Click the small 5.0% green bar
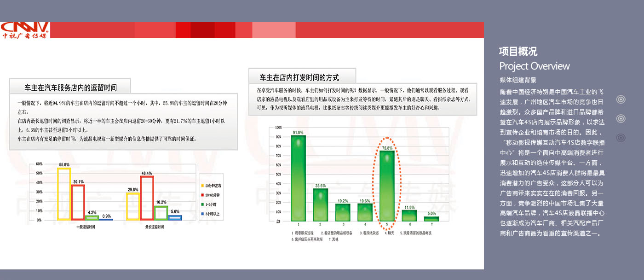This screenshot has height=280, width=644. point(431,219)
